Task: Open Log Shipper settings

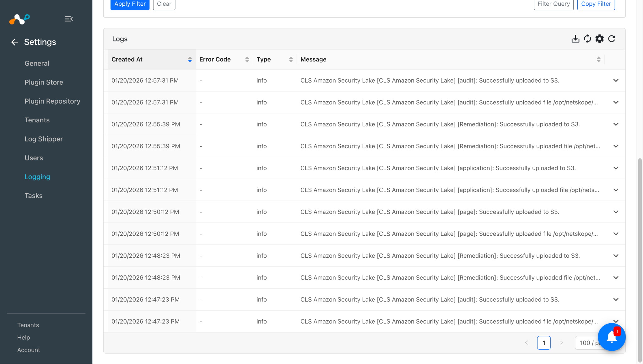Action: point(44,139)
